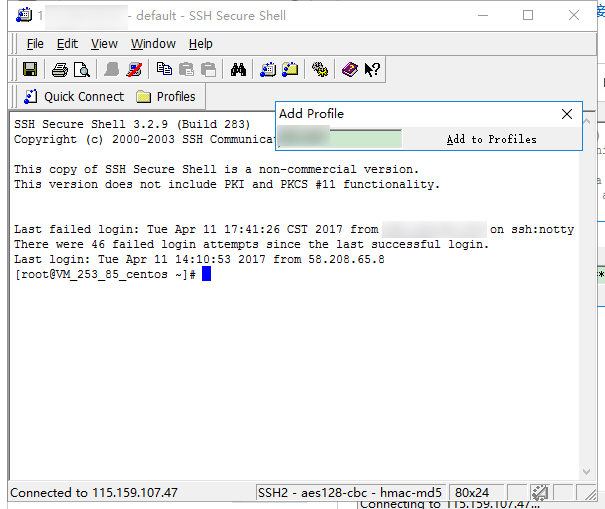Close the Add Profile popup

pos(567,114)
